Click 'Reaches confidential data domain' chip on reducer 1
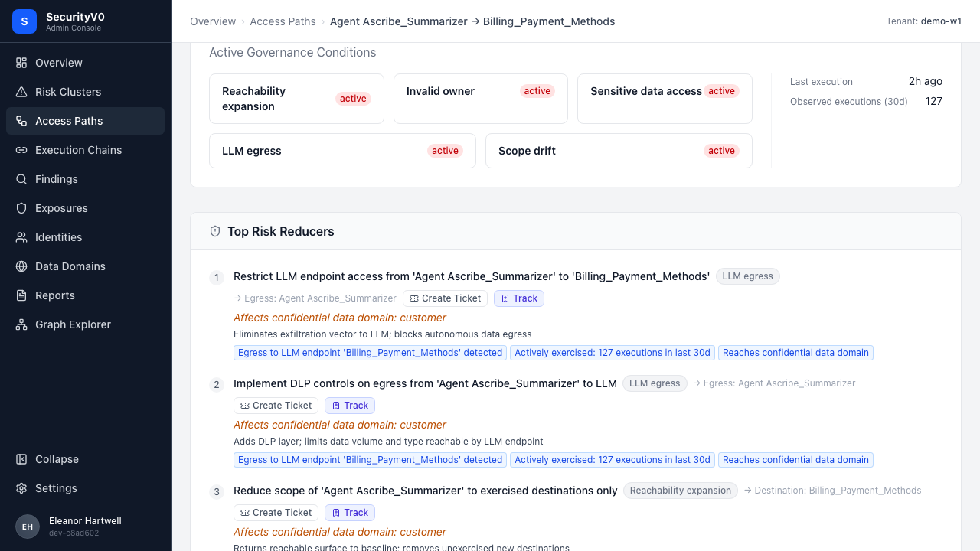Screen dimensions: 980x551 tap(795, 353)
